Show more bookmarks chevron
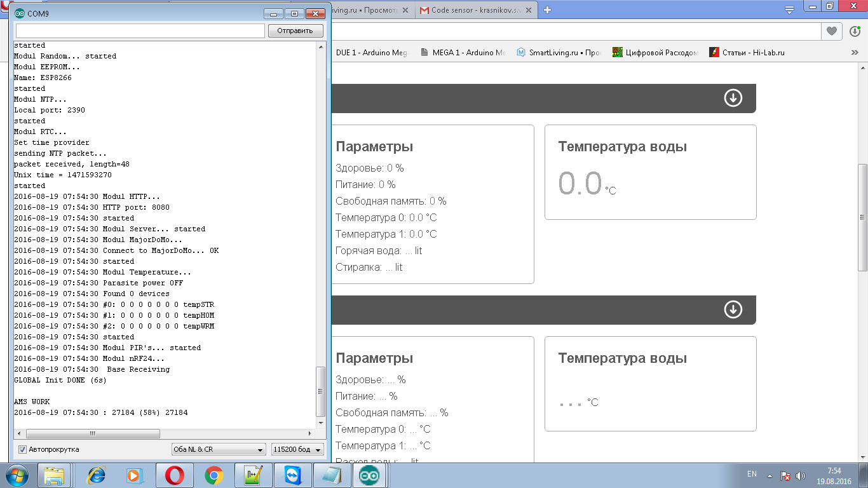This screenshot has height=488, width=868. 855,53
